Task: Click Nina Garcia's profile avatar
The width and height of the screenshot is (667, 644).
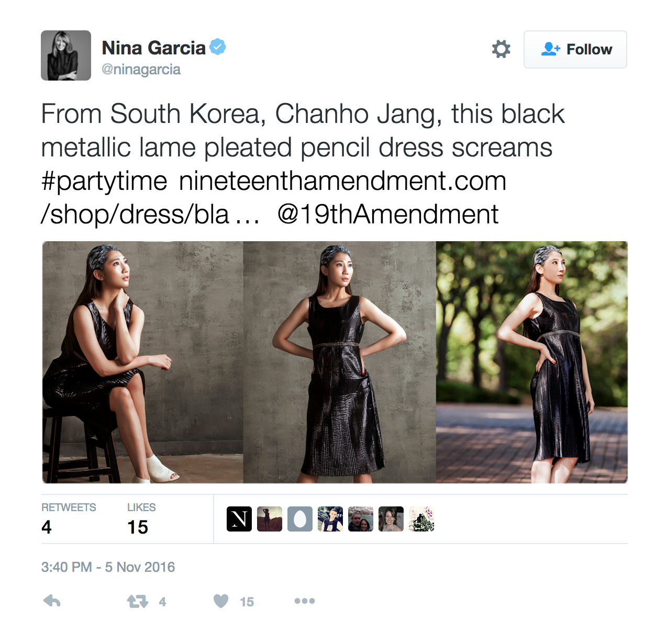Action: (66, 55)
